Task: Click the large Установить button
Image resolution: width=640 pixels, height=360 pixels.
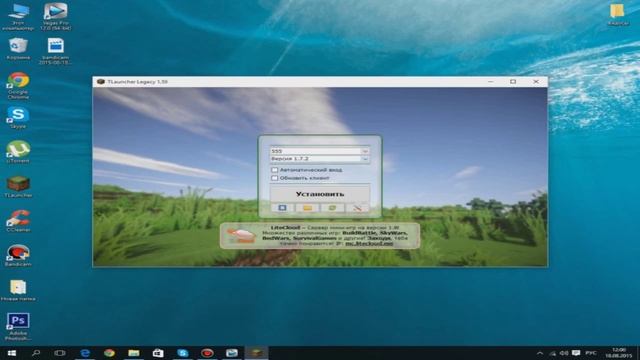Action: coord(320,194)
